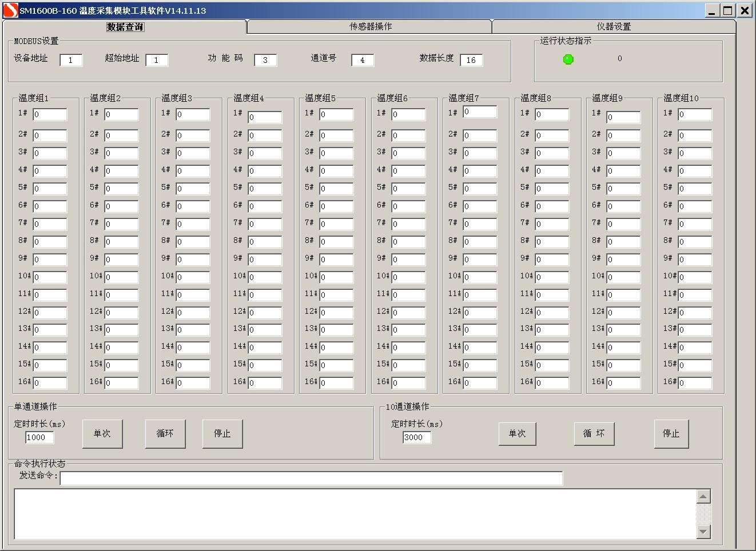756x551 pixels.
Task: Click 温度组1 channel 1# field
Action: click(x=50, y=114)
